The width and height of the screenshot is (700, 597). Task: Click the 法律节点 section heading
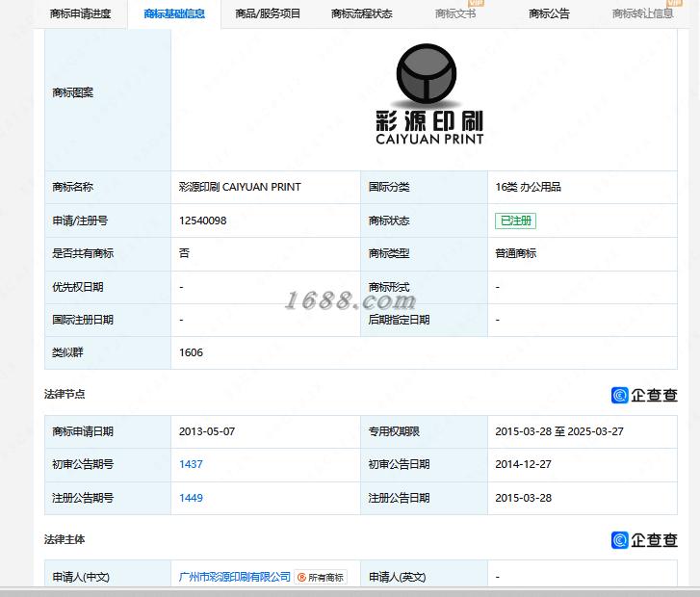(x=65, y=394)
